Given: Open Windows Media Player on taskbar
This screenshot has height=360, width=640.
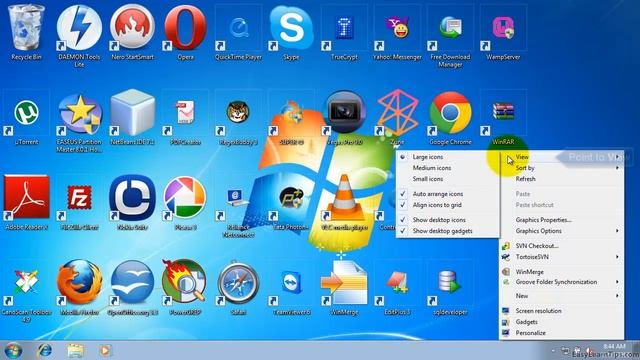Looking at the screenshot, I should pos(105,350).
